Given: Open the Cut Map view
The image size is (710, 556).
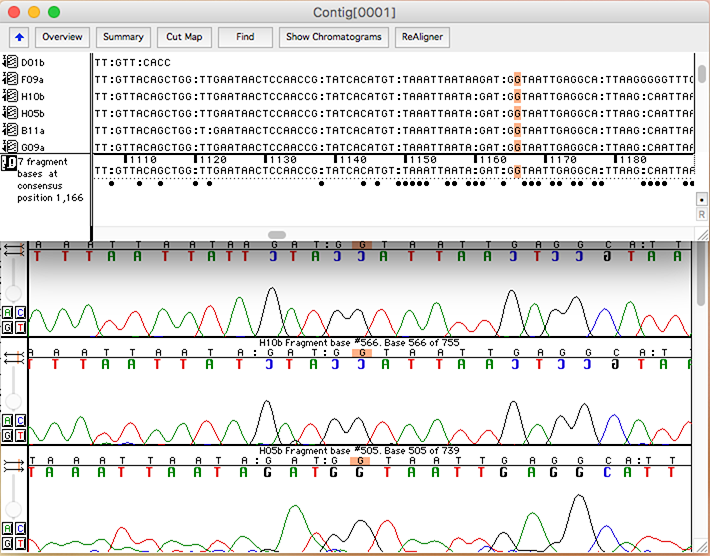Looking at the screenshot, I should (x=184, y=37).
